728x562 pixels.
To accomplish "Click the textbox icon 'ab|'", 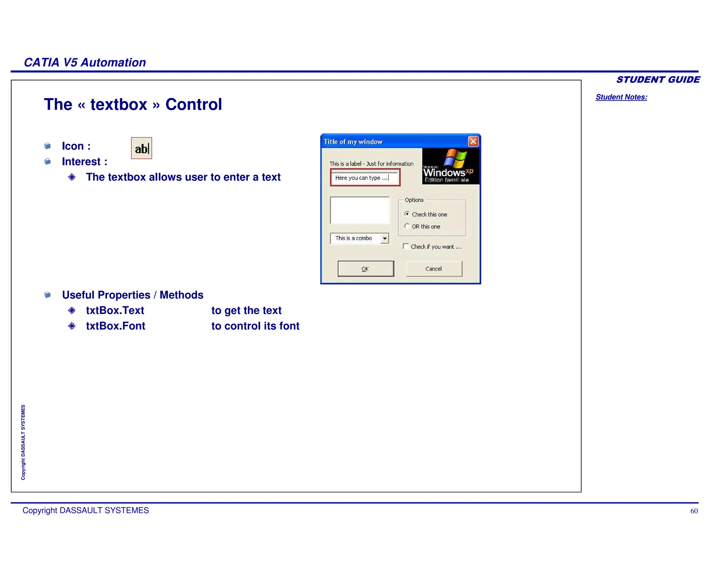I will pyautogui.click(x=141, y=148).
